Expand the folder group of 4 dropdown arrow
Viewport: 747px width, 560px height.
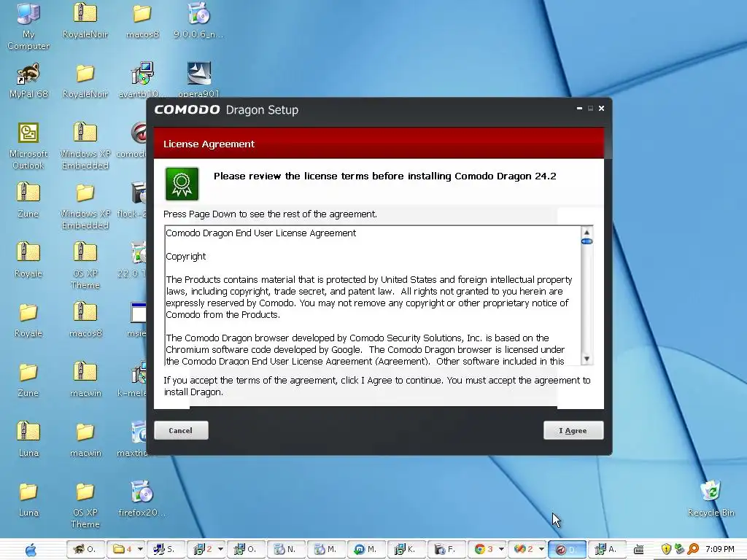pos(139,550)
